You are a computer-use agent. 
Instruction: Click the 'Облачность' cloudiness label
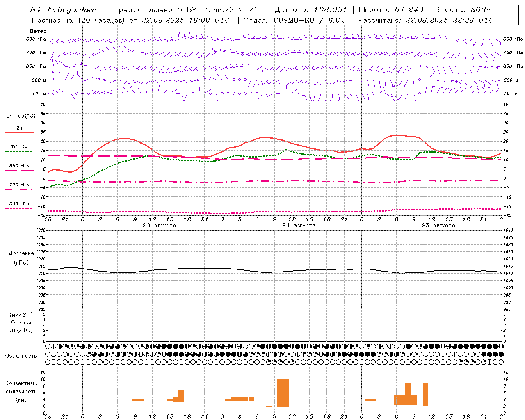pos(21,356)
